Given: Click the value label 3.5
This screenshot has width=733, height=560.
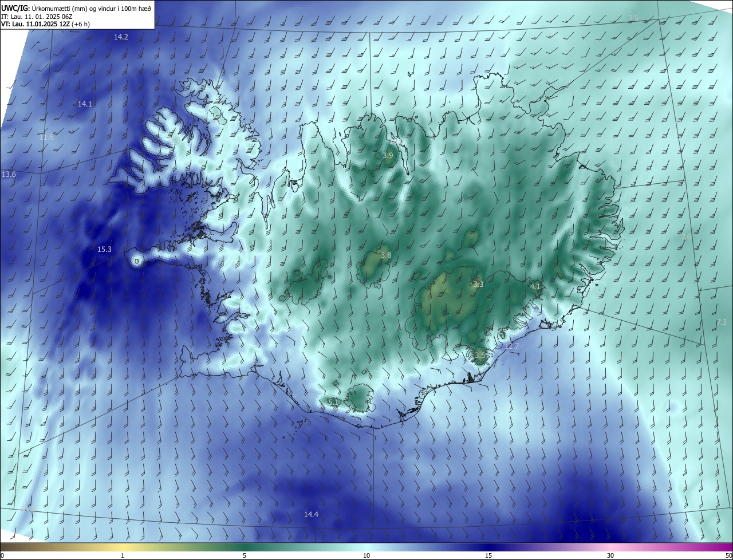Looking at the screenshot, I should tap(480, 355).
